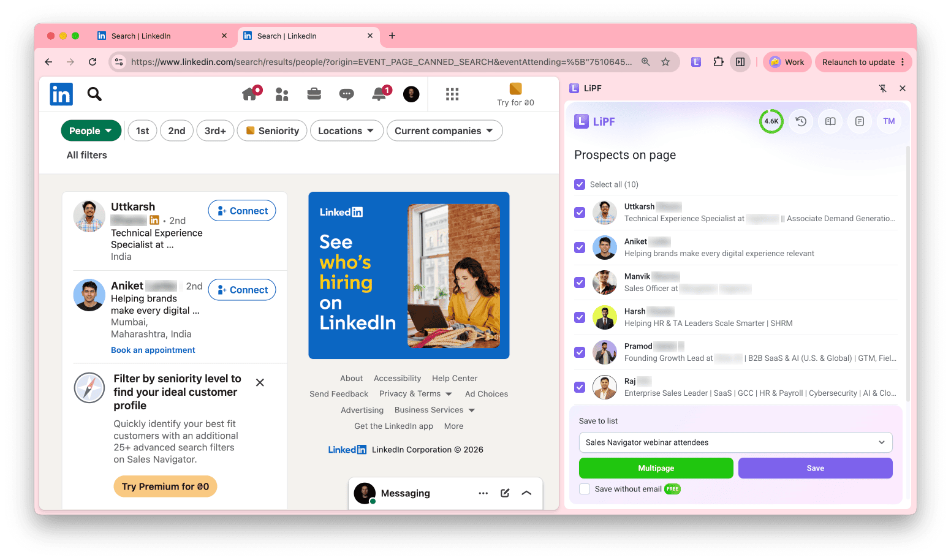Select the 3rd+ connections filter pill
The image size is (951, 560).
(x=215, y=131)
